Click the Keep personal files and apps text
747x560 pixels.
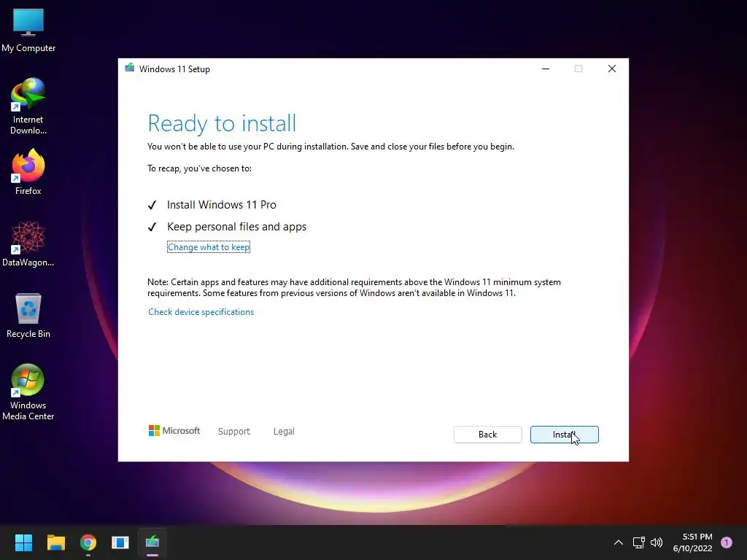[237, 227]
